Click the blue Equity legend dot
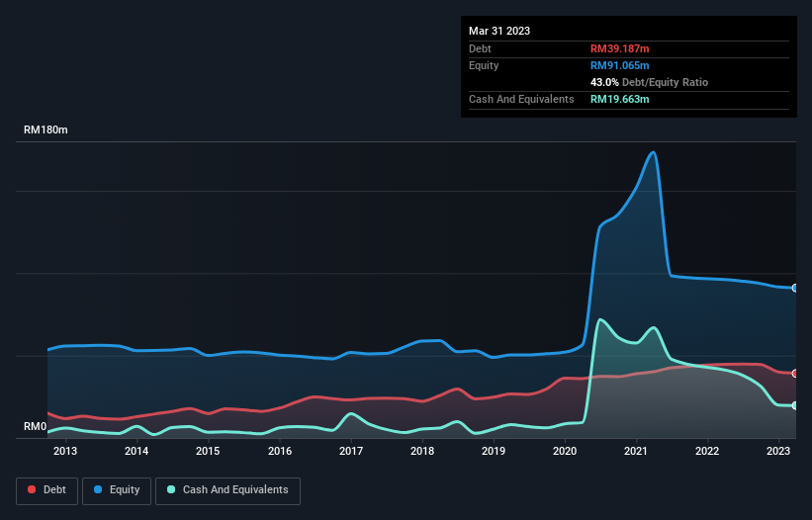812x520 pixels. [x=98, y=489]
